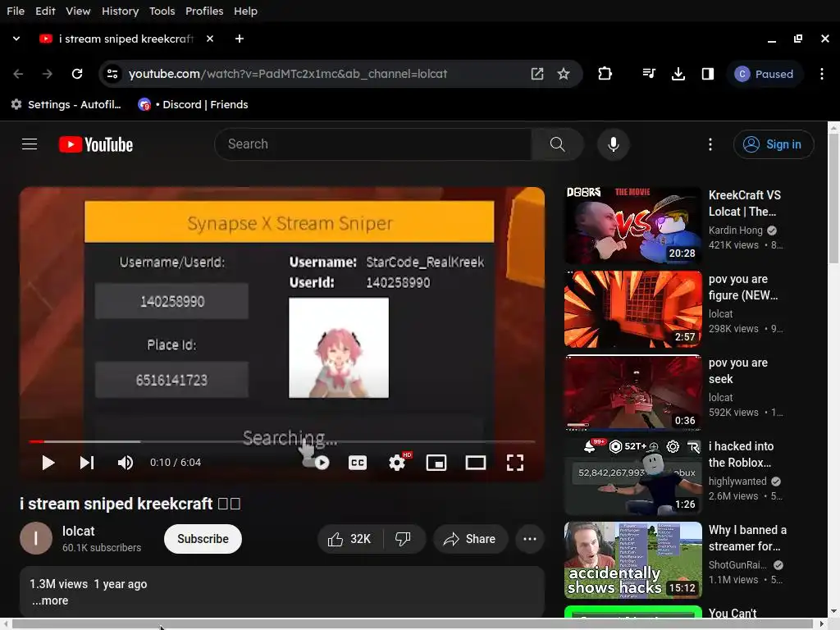Open a new browser tab
Screen dimensions: 840x630
click(240, 39)
